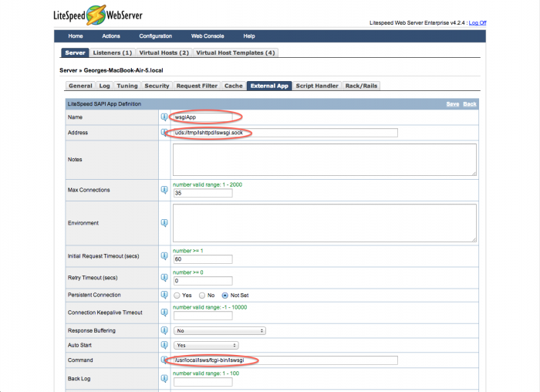540x392 pixels.
Task: Select Yes for Persistent Connection
Action: click(x=177, y=296)
